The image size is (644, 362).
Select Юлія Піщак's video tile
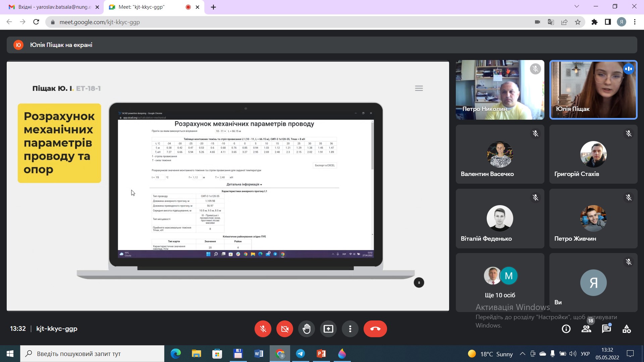click(x=593, y=90)
